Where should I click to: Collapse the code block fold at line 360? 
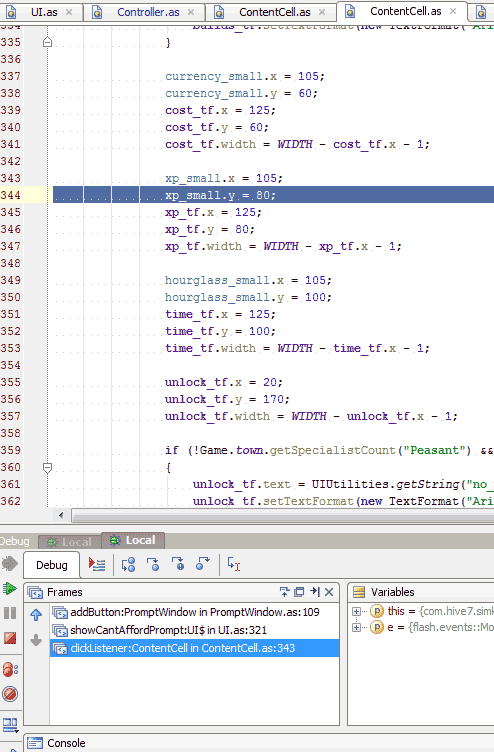click(x=47, y=467)
